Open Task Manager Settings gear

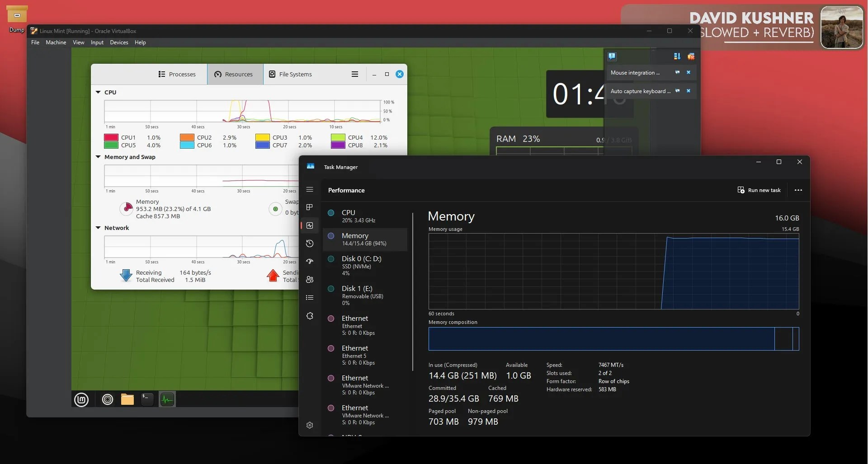tap(310, 425)
